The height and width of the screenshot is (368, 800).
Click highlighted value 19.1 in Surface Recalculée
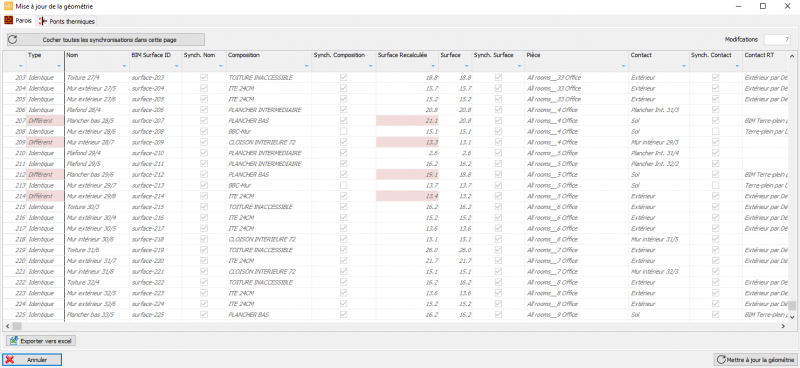[407, 174]
